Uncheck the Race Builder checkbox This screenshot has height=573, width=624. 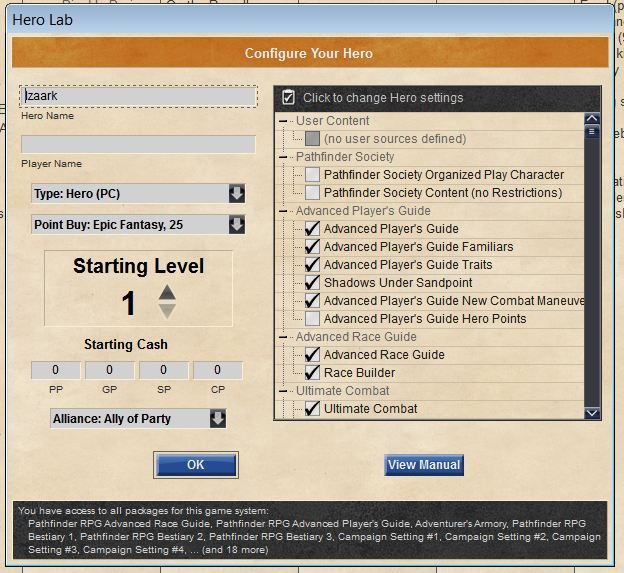coord(312,372)
